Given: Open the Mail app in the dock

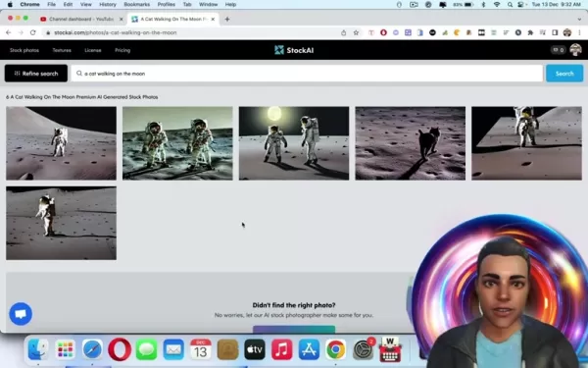Looking at the screenshot, I should coord(173,349).
